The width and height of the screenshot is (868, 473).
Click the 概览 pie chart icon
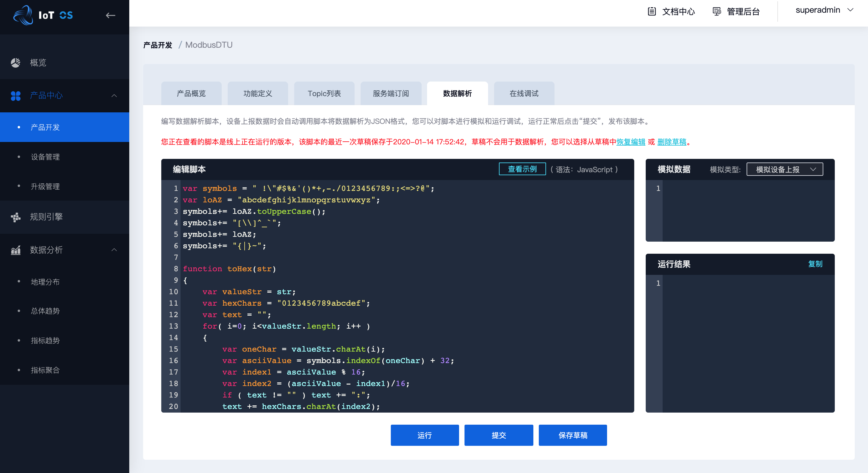point(15,63)
